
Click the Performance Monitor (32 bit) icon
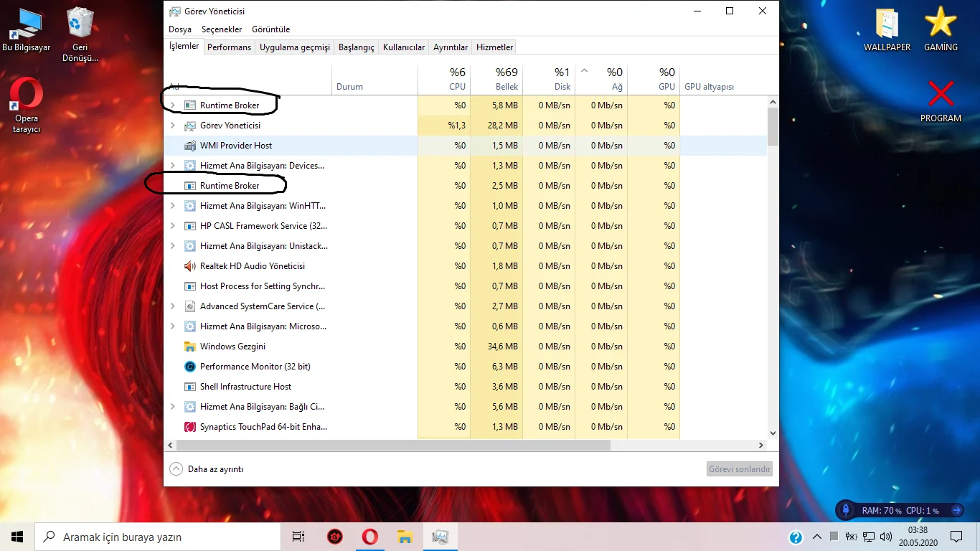click(x=190, y=367)
